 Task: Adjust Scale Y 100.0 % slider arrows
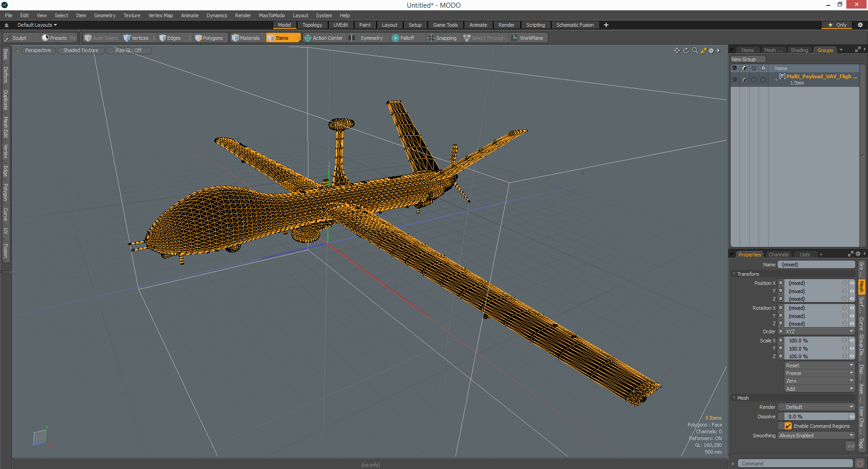852,349
